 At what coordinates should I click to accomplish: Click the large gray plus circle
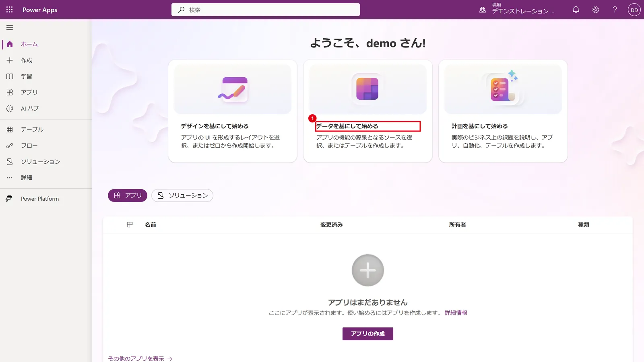368,270
